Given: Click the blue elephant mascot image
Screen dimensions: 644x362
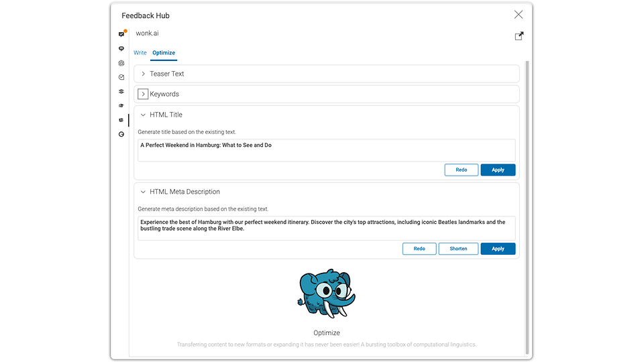Looking at the screenshot, I should [x=327, y=294].
